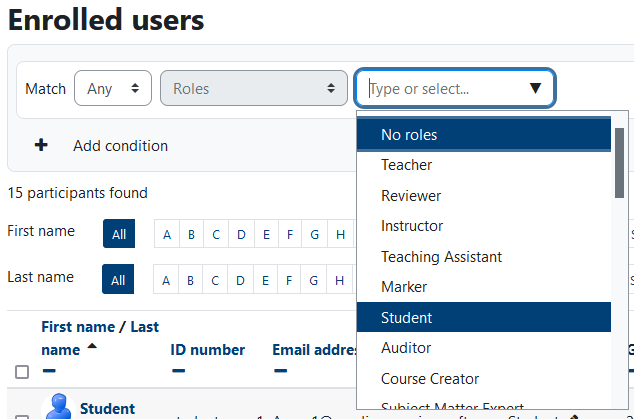634x419 pixels.
Task: Sort table by 'ID number' column
Action: (207, 350)
